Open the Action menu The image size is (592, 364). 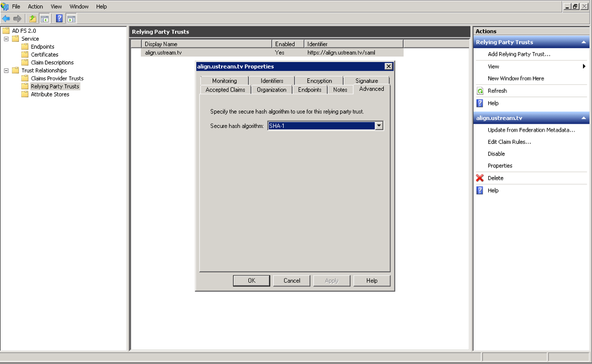(35, 7)
